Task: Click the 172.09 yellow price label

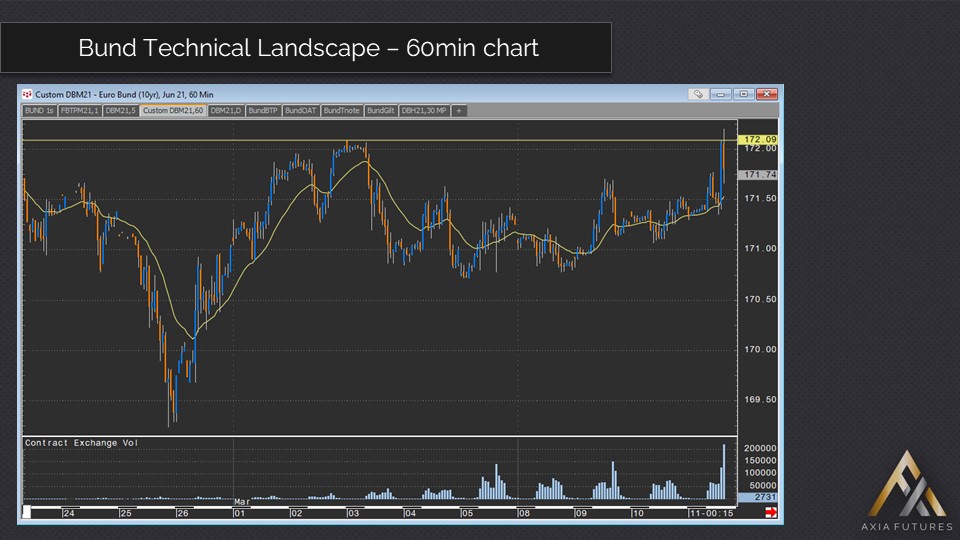Action: (x=757, y=139)
